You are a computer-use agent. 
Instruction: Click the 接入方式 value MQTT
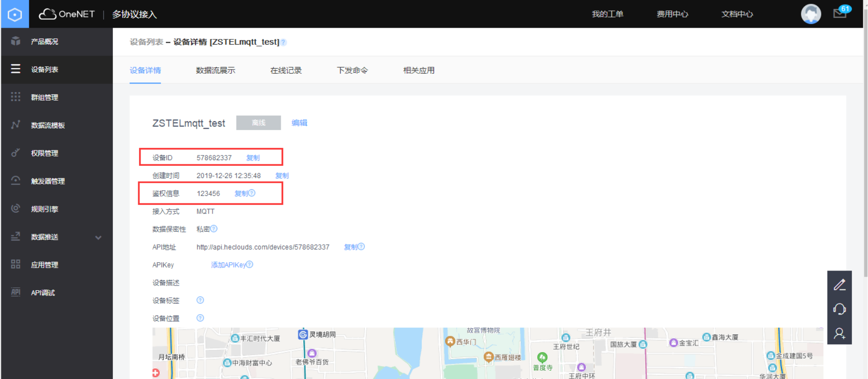[205, 211]
